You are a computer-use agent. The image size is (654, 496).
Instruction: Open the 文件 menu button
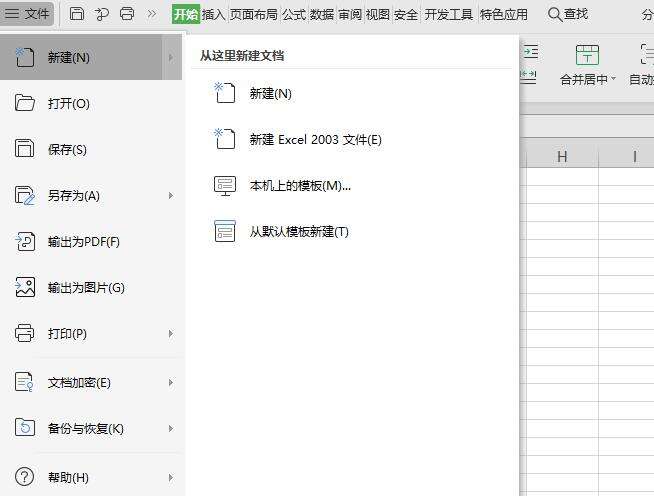tap(27, 14)
